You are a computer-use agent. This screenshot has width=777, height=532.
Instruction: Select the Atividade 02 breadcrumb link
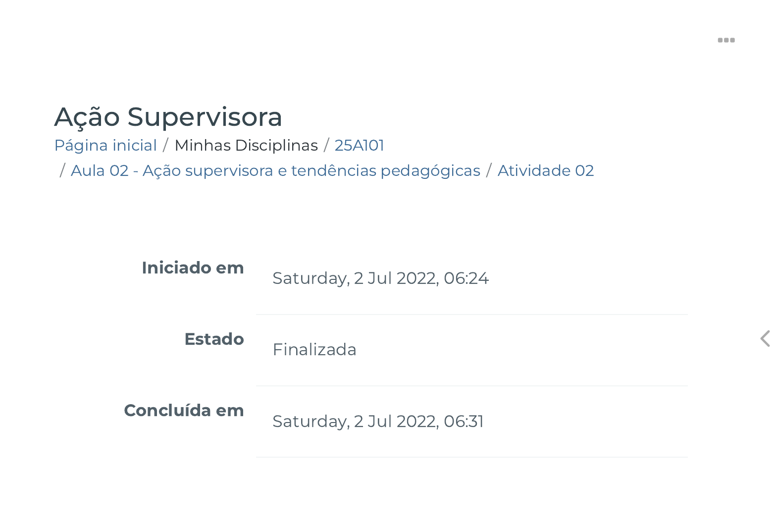pos(545,170)
